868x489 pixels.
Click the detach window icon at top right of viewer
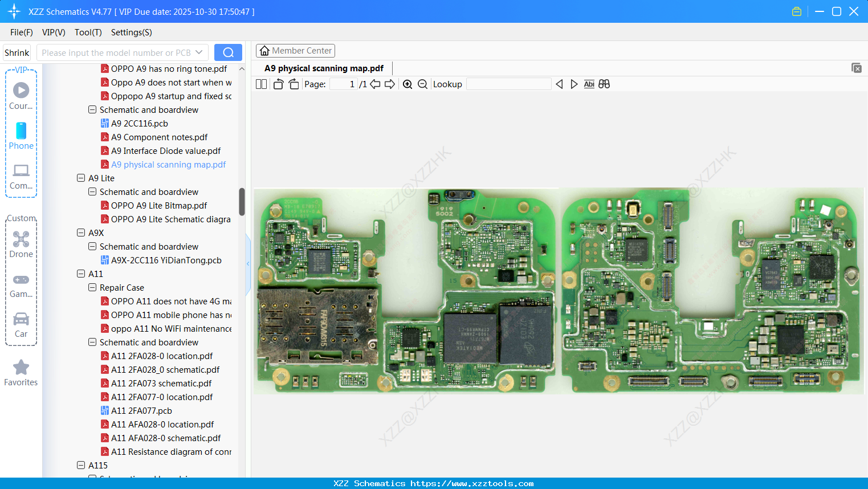coord(856,68)
